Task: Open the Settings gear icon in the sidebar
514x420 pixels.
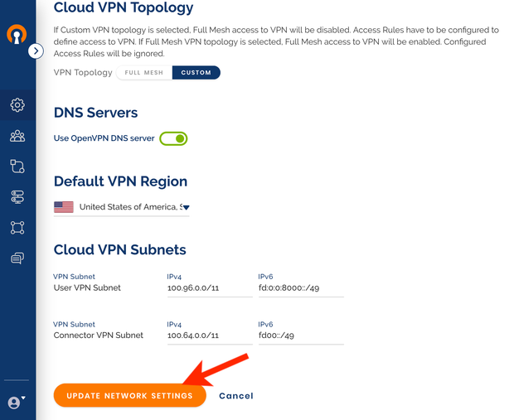Action: coord(17,105)
